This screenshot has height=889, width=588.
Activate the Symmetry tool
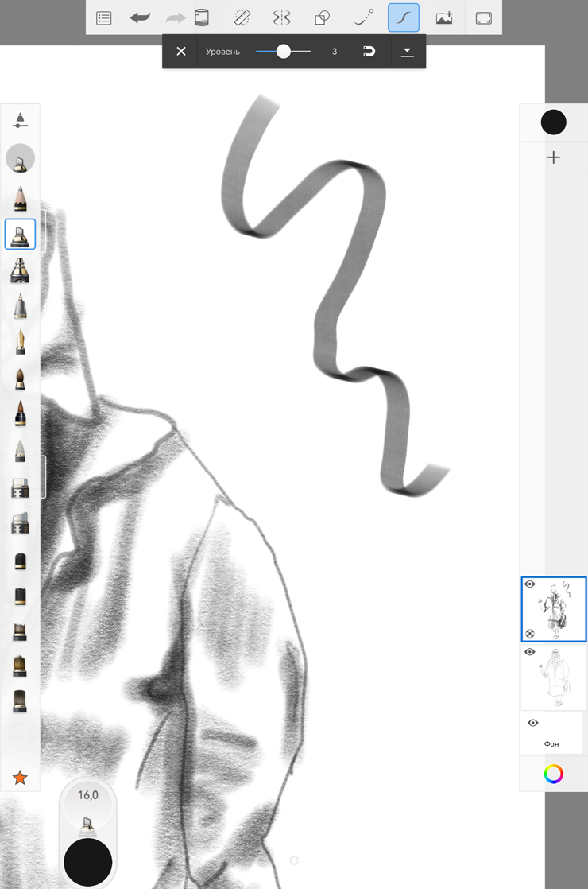tap(282, 17)
